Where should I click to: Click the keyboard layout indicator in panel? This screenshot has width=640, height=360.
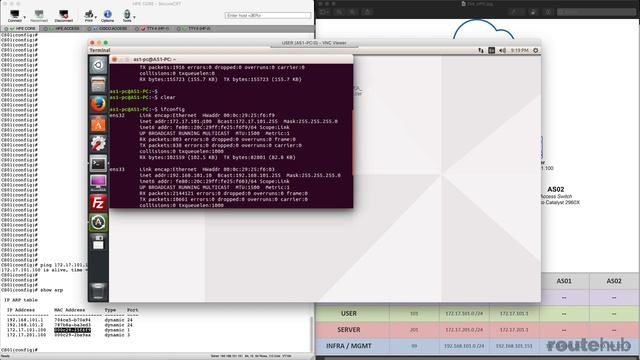click(491, 50)
